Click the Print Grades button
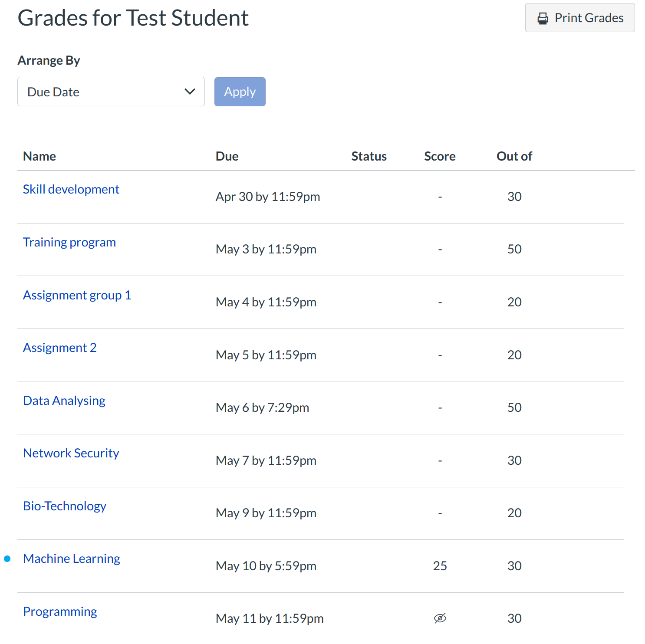Image resolution: width=645 pixels, height=644 pixels. tap(580, 18)
